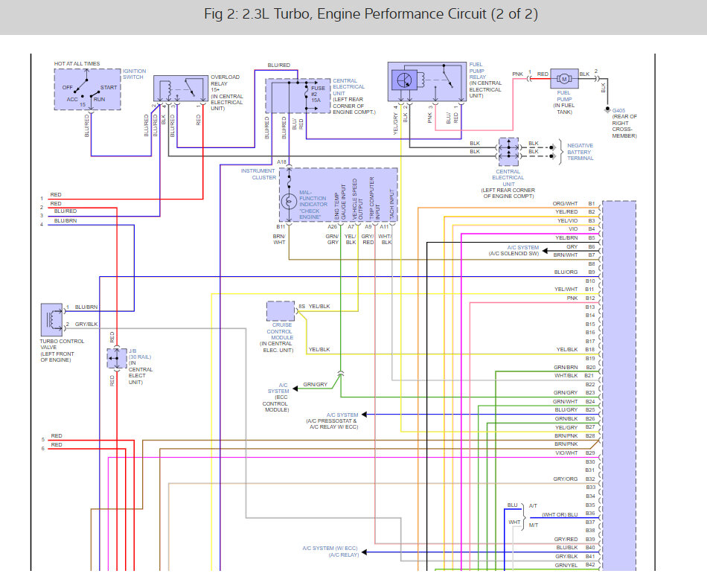Click the GRN/WHT B24 pin label
Viewport: 707px width, 588px height.
575,402
